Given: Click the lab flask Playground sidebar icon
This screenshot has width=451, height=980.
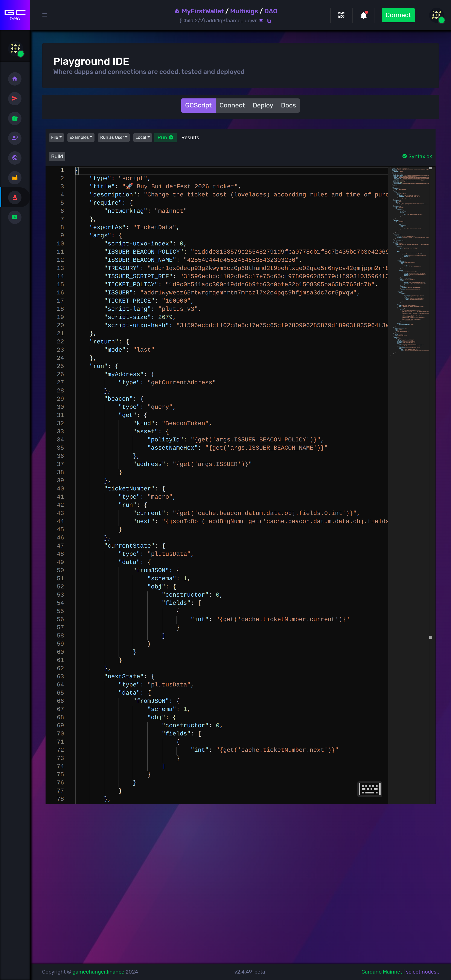Looking at the screenshot, I should click(15, 198).
